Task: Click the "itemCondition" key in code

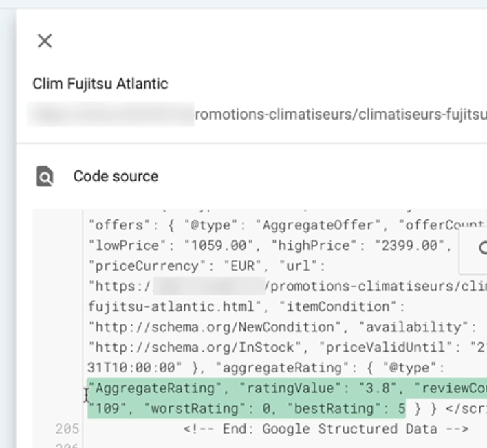Action: (338, 307)
